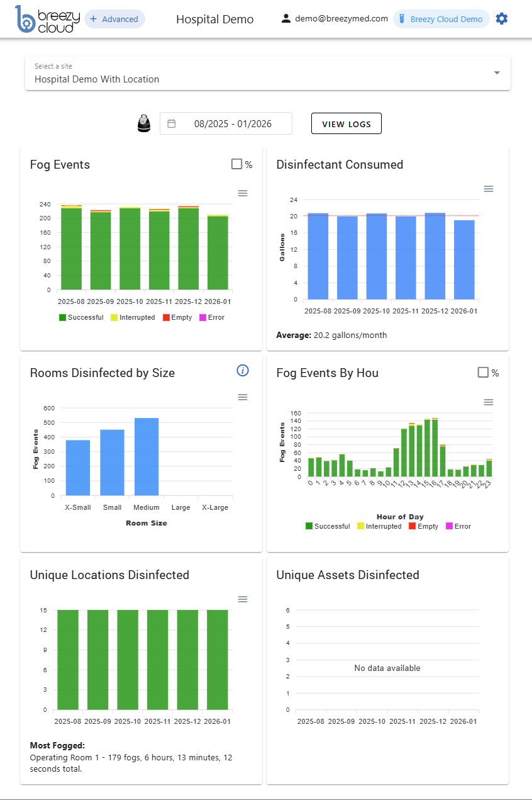This screenshot has width=532, height=800.
Task: Click the Breezy Cloud logo
Action: tap(43, 19)
